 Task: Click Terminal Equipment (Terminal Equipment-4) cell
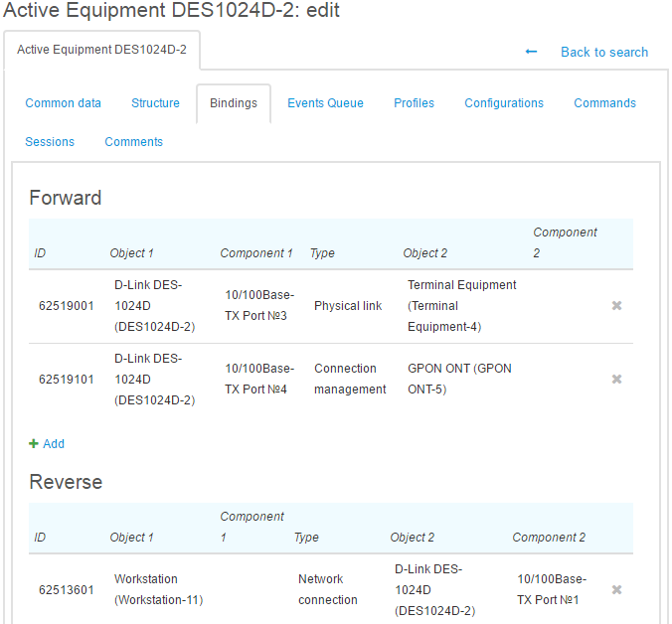click(x=462, y=306)
